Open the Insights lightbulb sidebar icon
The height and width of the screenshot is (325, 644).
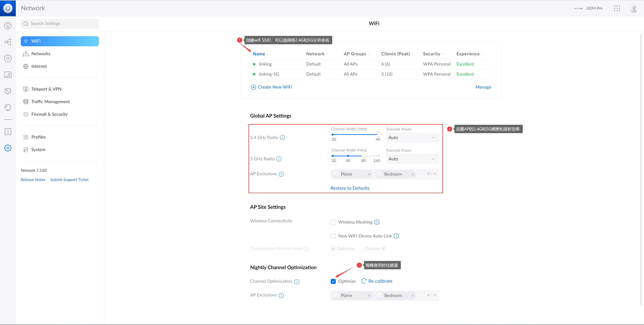[x=8, y=107]
